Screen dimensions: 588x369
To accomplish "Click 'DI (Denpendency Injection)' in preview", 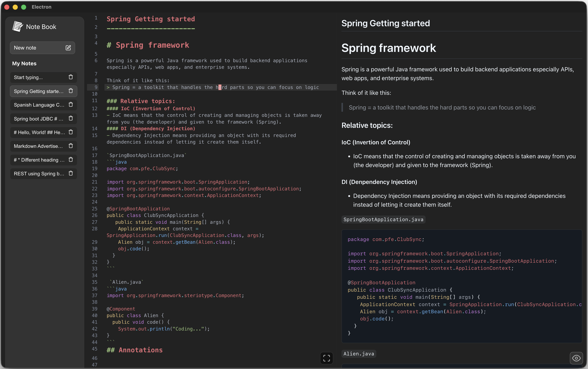I will 379,182.
